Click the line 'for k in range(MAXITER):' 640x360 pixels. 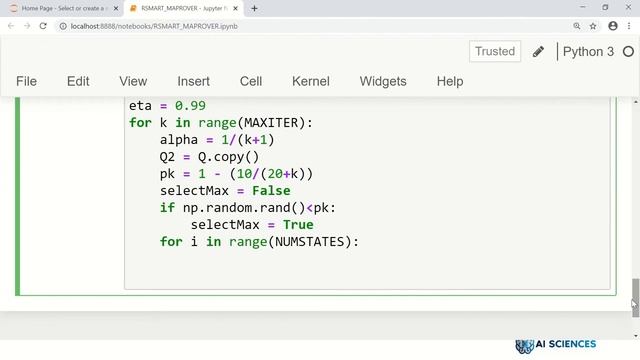tap(221, 123)
